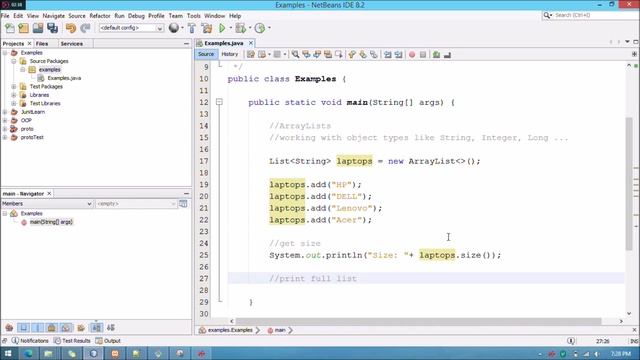Click Shift Line Right icon
The width and height of the screenshot is (640, 360).
pos(398,54)
